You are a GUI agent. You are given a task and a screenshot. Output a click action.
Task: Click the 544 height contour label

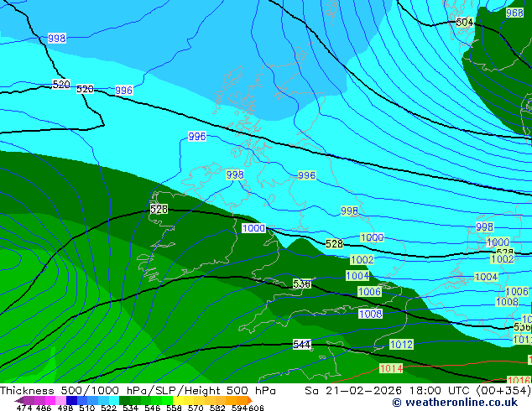click(301, 345)
